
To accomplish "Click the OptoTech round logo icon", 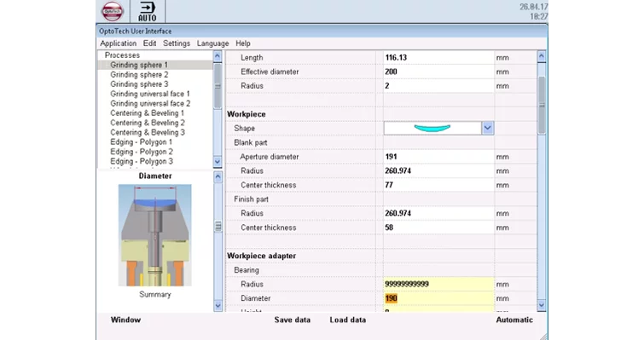I will (x=112, y=11).
